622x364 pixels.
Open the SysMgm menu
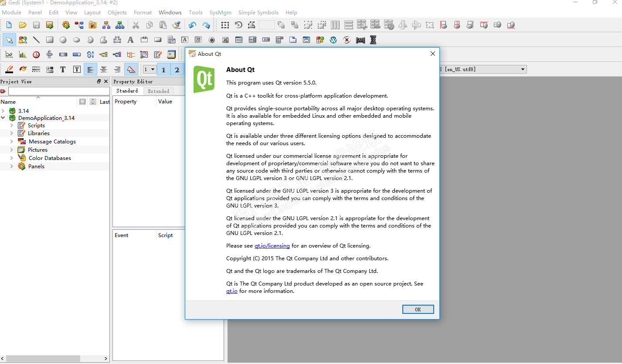pos(221,13)
